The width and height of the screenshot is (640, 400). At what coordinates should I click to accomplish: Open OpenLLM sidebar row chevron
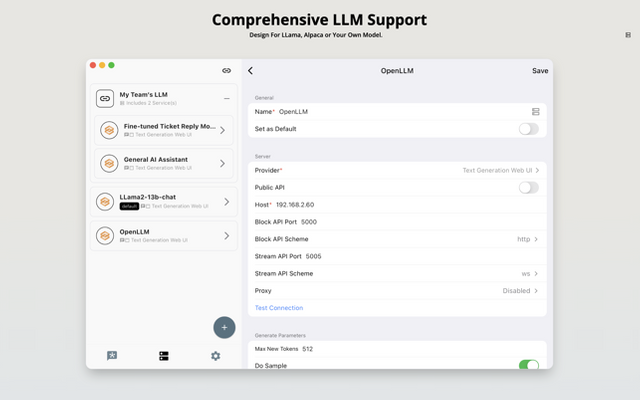click(227, 236)
